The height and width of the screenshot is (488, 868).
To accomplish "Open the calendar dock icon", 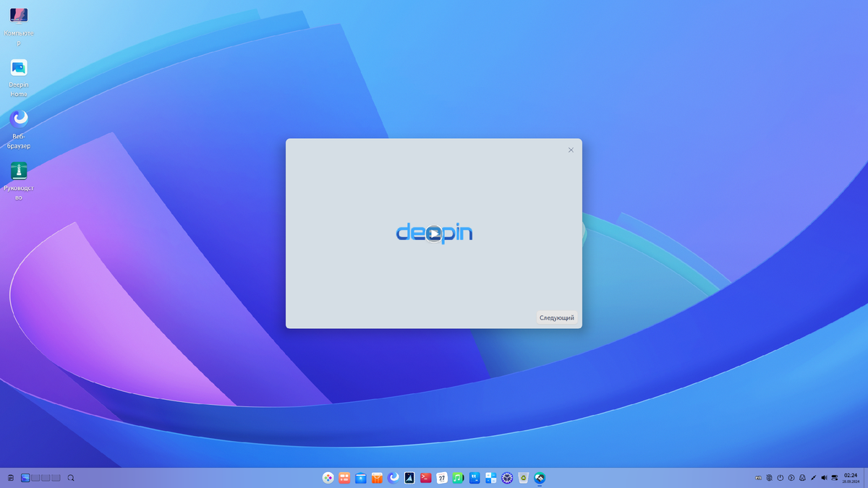I will pyautogui.click(x=442, y=478).
